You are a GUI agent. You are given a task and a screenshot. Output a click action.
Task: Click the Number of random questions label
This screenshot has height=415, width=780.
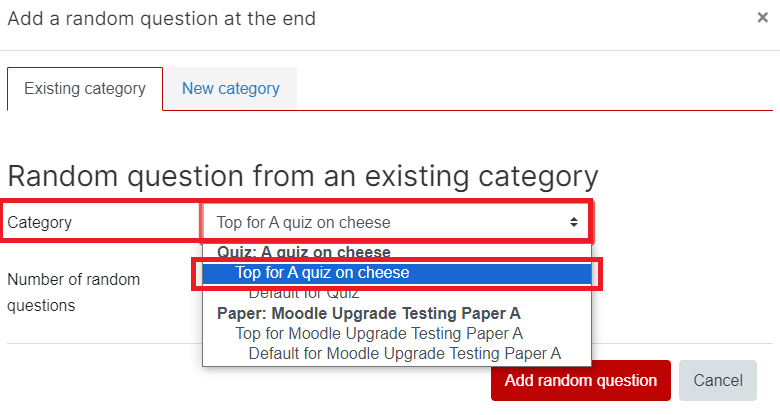coord(74,292)
